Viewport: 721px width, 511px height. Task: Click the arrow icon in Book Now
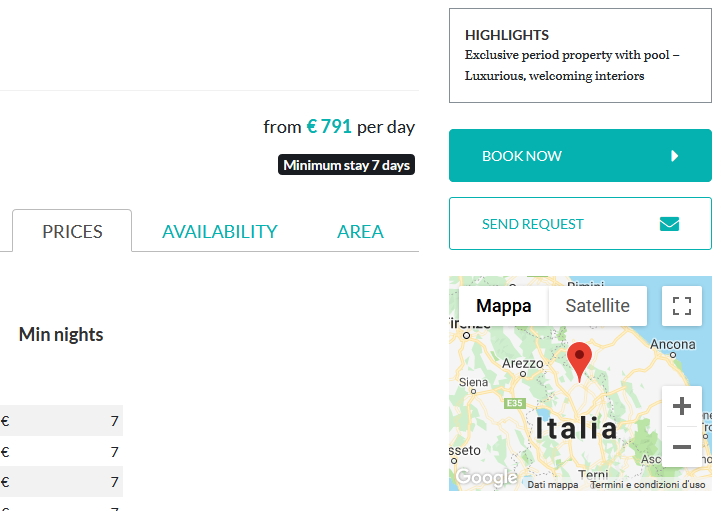coord(674,156)
